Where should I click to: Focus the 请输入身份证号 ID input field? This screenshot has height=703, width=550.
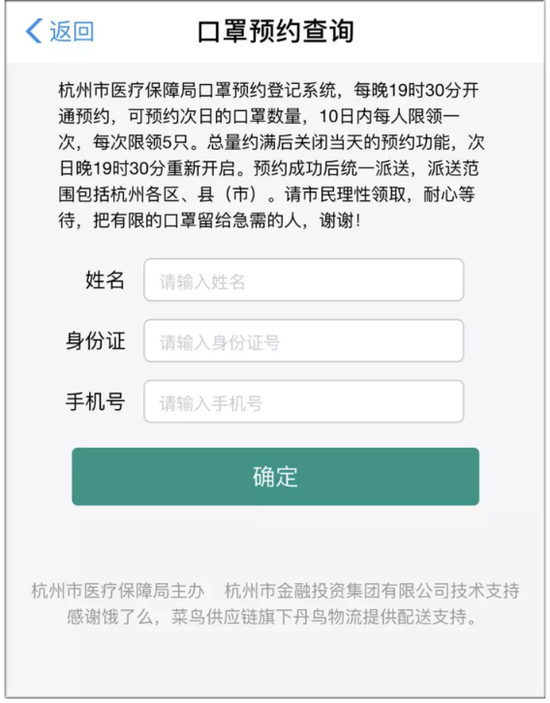click(303, 341)
